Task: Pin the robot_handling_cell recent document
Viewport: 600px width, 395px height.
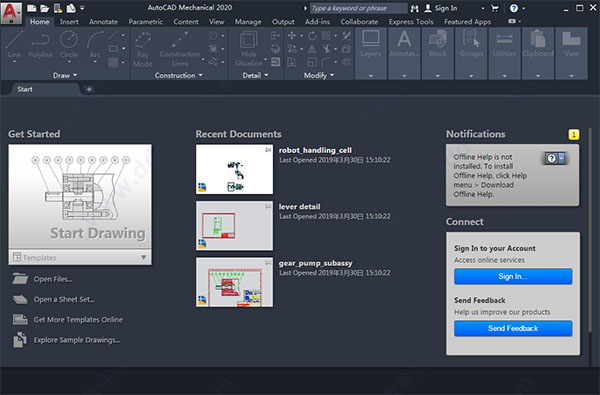Action: [x=268, y=150]
